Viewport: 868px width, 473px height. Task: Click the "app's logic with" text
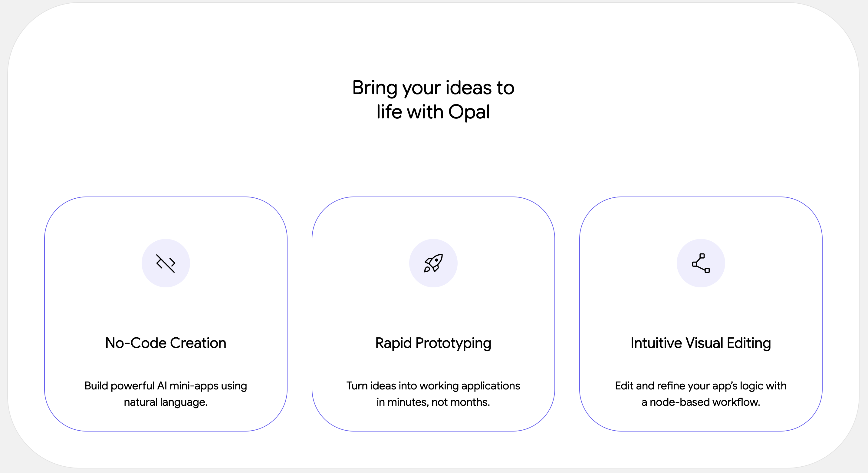[x=752, y=386]
